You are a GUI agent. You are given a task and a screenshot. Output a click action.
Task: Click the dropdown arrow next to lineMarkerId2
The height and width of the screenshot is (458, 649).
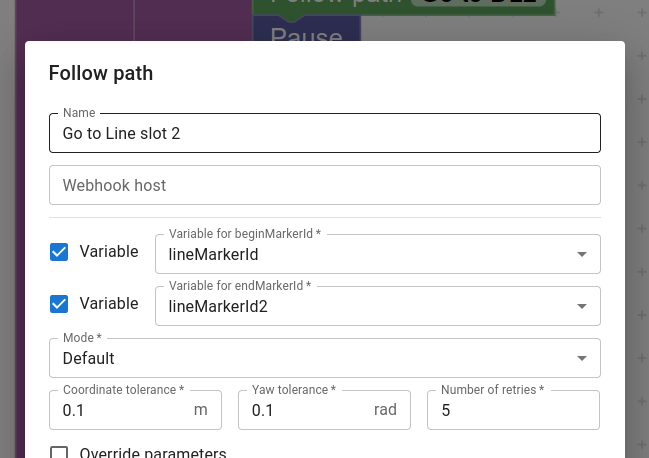(582, 306)
